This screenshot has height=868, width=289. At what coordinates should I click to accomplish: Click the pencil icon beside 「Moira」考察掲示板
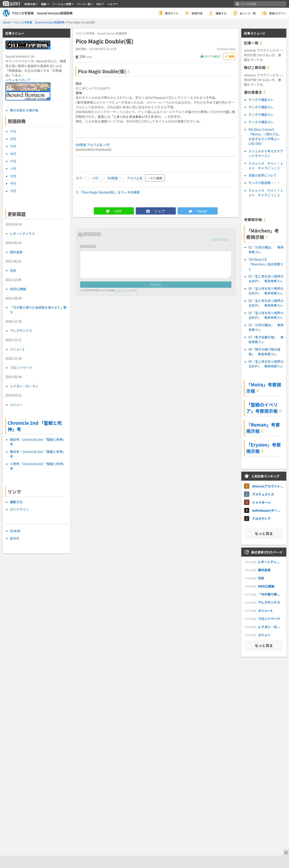tap(258, 391)
